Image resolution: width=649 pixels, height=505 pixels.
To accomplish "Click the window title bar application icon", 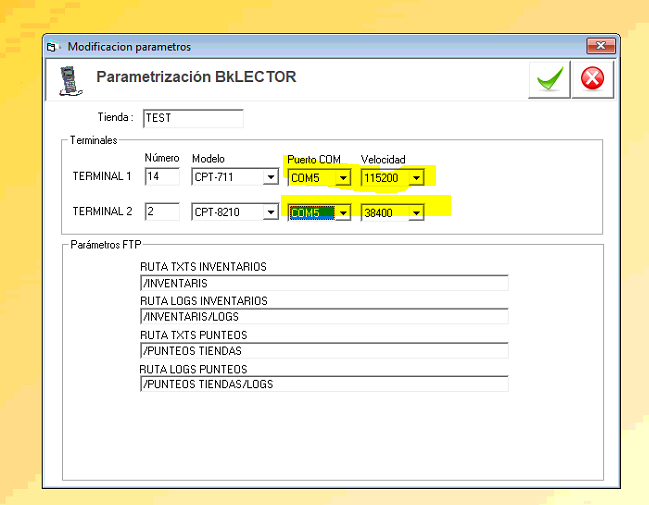I will [x=54, y=46].
